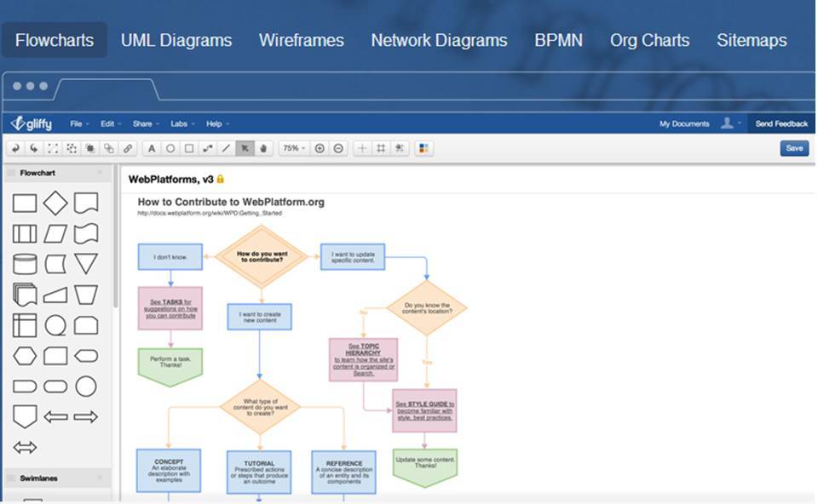
Task: Open the Edit menu dropdown
Action: (x=111, y=124)
